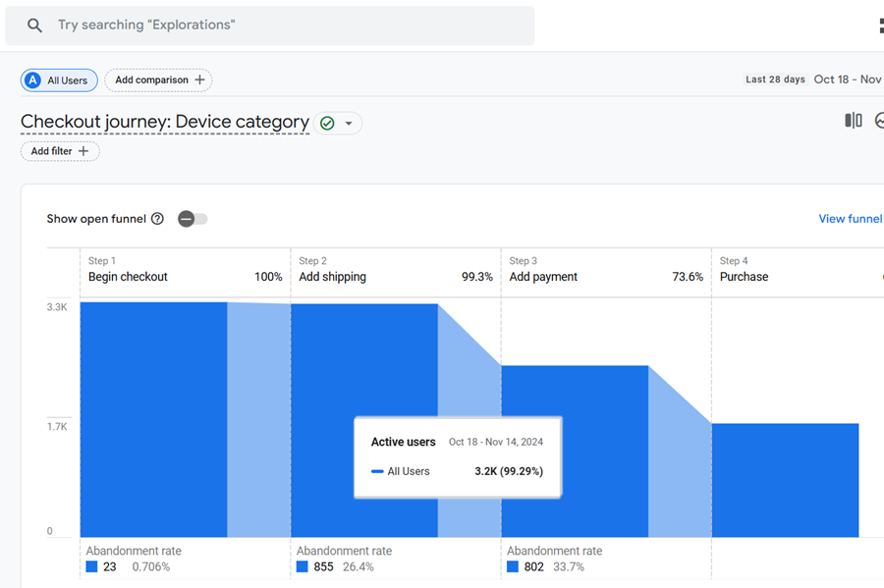Screen dimensions: 884x588
Task: Click the 33.7% abandonment rate value
Action: coord(569,566)
